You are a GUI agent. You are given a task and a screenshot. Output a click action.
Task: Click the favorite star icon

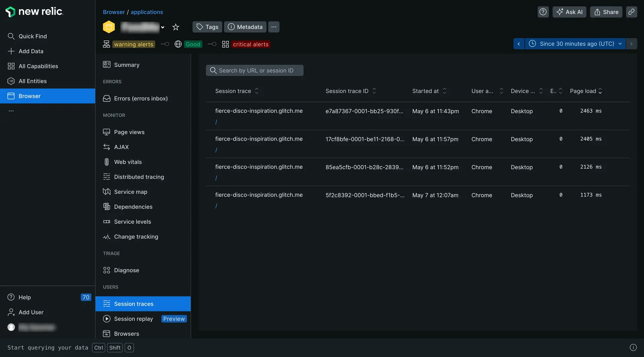[175, 27]
